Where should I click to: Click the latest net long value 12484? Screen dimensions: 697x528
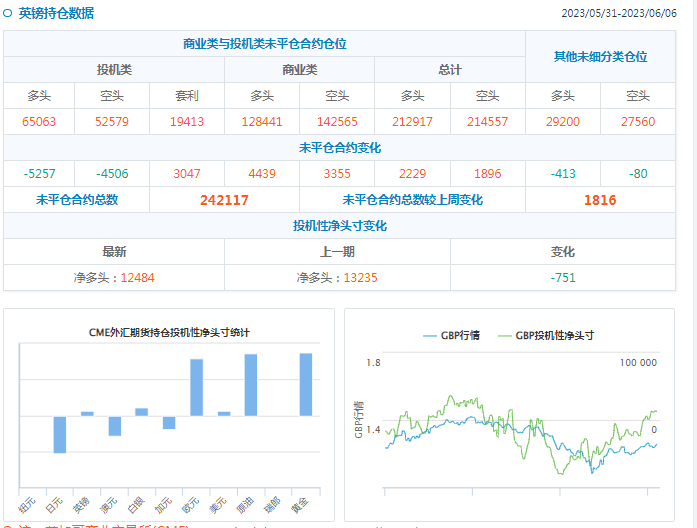coord(138,277)
